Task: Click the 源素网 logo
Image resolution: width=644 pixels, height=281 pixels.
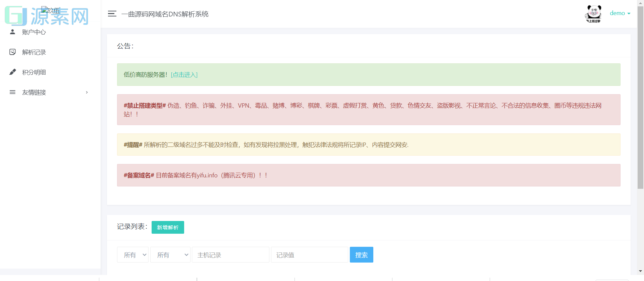Action: tap(47, 16)
